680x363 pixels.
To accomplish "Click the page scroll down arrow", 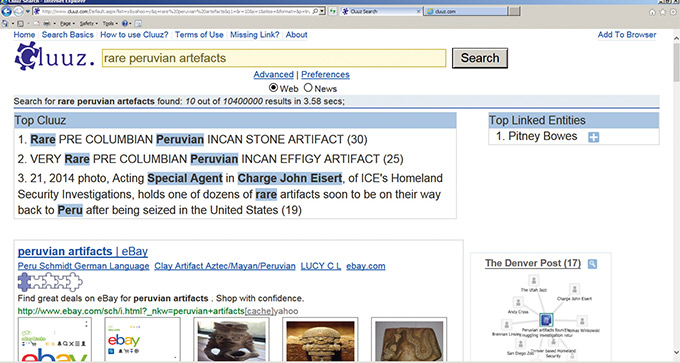I will (x=676, y=352).
